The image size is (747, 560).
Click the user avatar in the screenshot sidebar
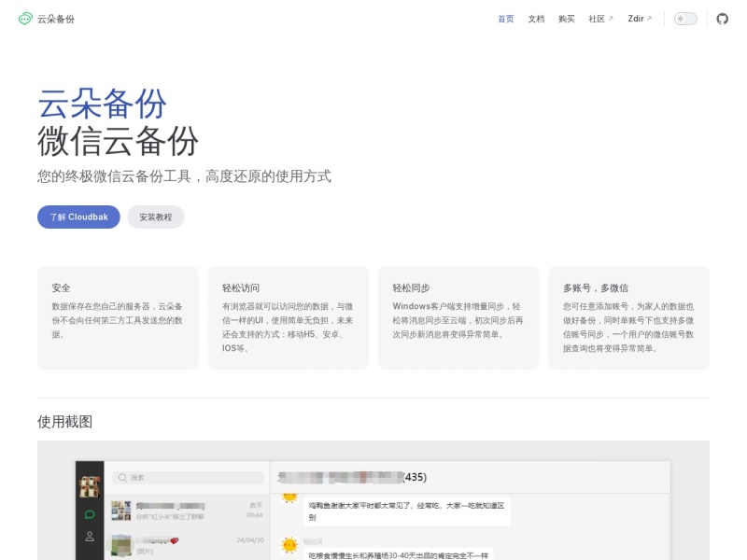click(90, 486)
